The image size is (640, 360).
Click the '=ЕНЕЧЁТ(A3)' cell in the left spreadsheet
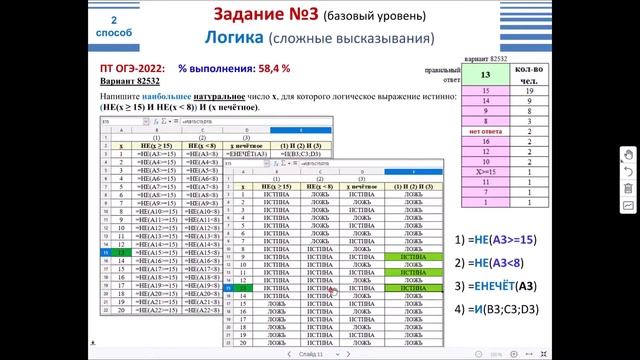click(x=247, y=154)
